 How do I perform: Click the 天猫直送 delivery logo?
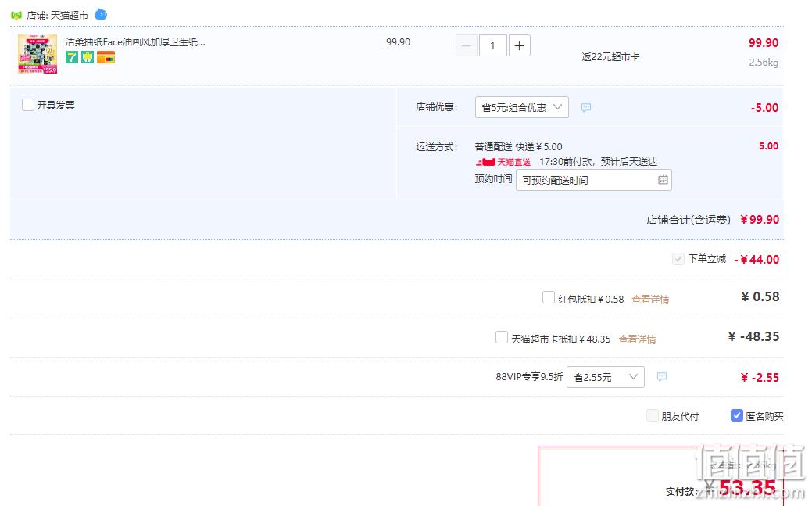(x=503, y=162)
